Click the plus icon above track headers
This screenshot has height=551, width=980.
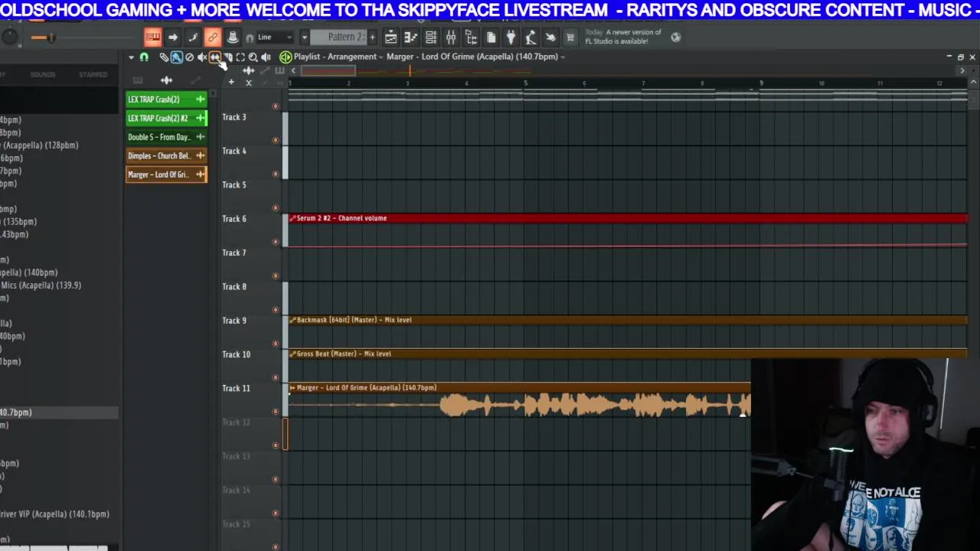click(x=231, y=82)
